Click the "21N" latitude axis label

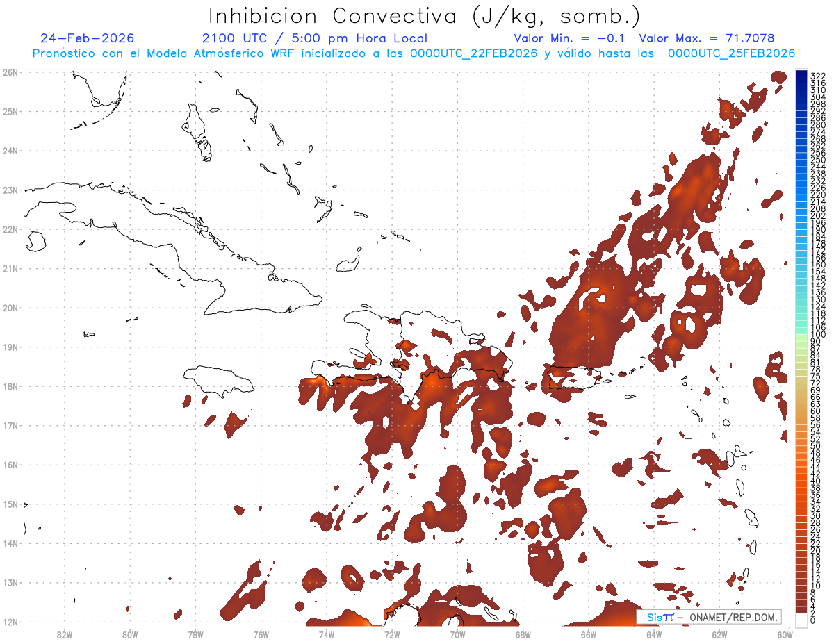10,268
